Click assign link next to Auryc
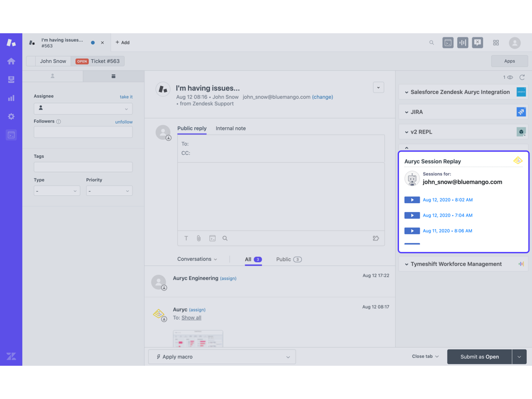The width and height of the screenshot is (532, 399). [x=197, y=310]
